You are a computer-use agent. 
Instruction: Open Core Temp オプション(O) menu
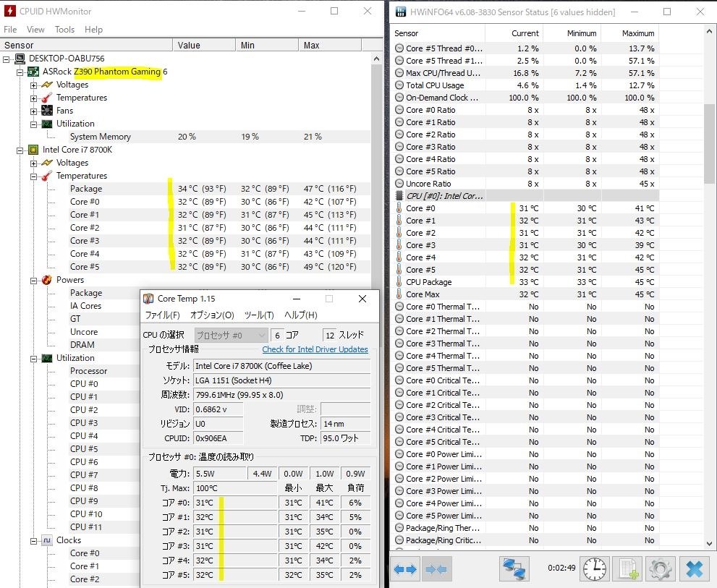[212, 315]
